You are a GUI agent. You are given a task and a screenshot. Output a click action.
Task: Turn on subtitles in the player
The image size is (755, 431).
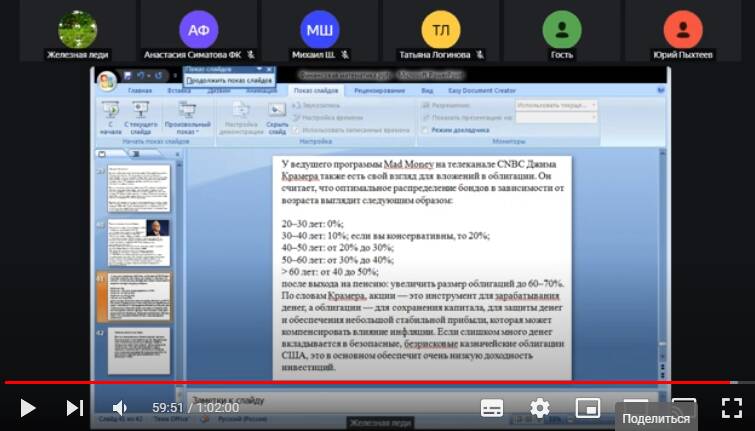pos(492,408)
